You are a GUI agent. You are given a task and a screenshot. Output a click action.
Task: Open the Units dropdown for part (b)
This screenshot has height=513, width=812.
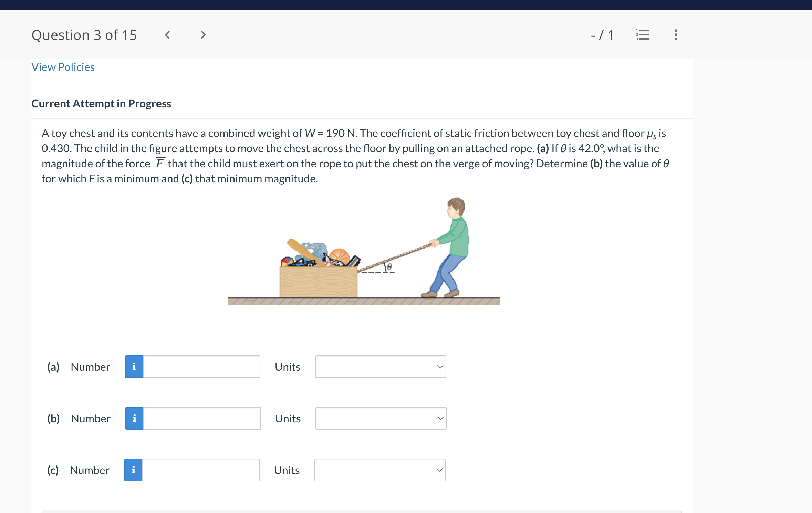point(380,418)
